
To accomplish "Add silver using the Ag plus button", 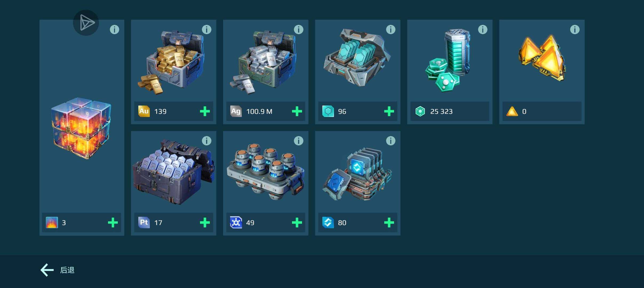I will pos(297,111).
